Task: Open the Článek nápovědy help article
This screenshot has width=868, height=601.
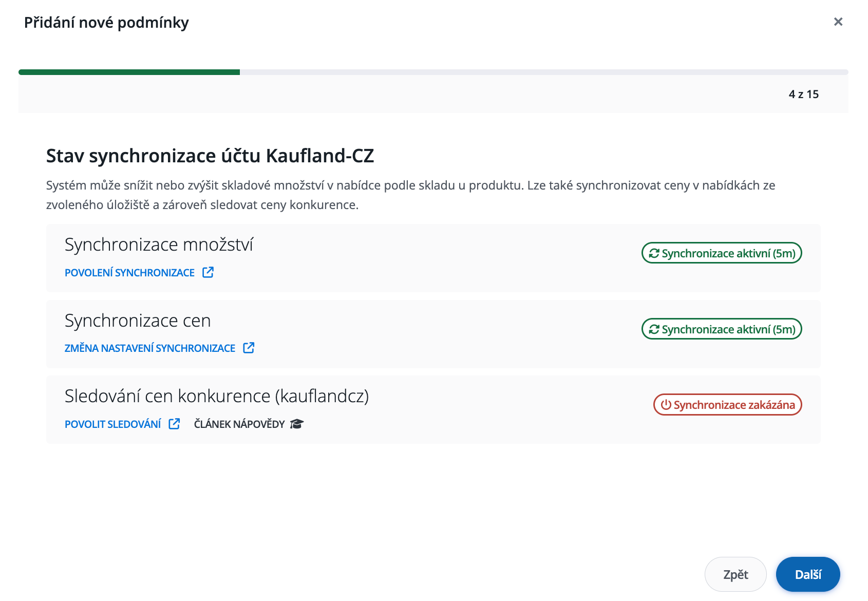Action: 239,424
